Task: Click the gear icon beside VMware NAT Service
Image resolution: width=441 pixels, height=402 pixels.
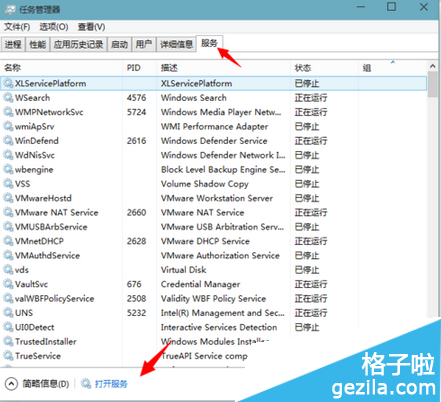Action: [8, 212]
